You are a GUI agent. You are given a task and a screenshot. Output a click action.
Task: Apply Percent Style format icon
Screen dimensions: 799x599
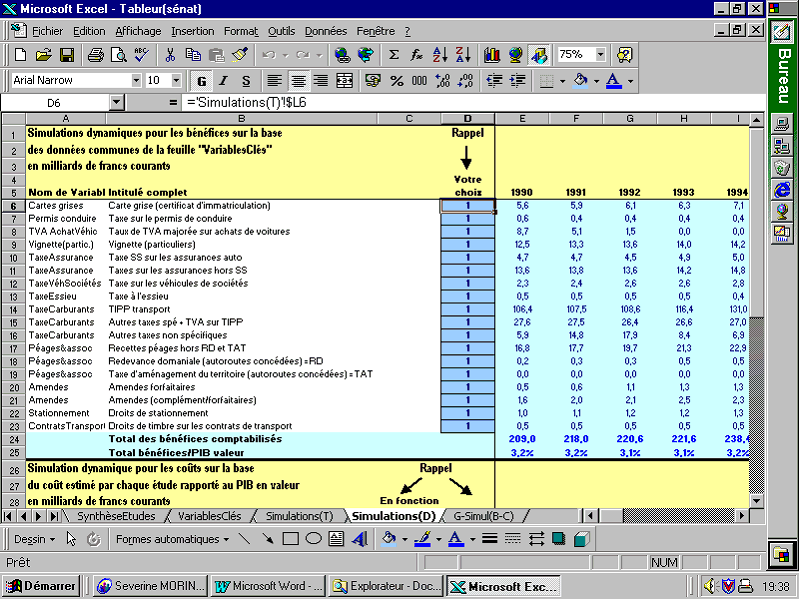click(397, 80)
